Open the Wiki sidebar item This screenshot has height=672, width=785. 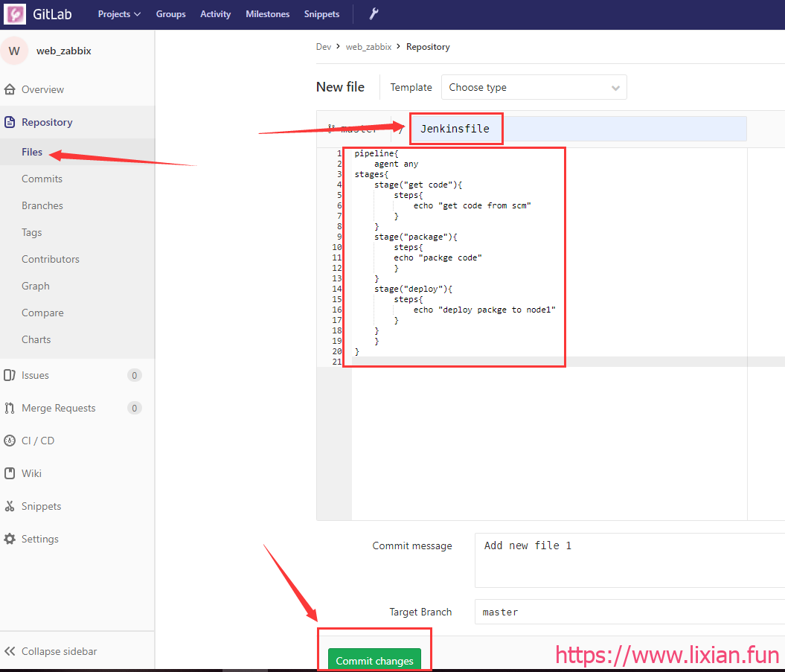pyautogui.click(x=31, y=473)
